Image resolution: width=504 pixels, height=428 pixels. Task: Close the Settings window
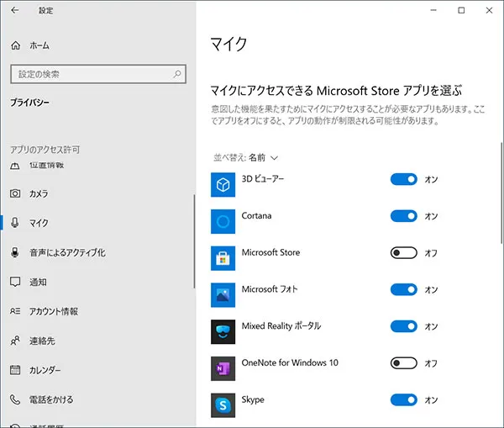(489, 10)
